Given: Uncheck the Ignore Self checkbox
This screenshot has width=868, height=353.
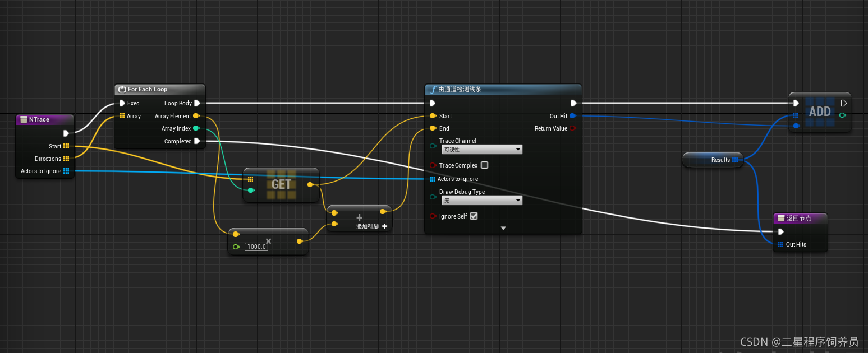Looking at the screenshot, I should (474, 216).
